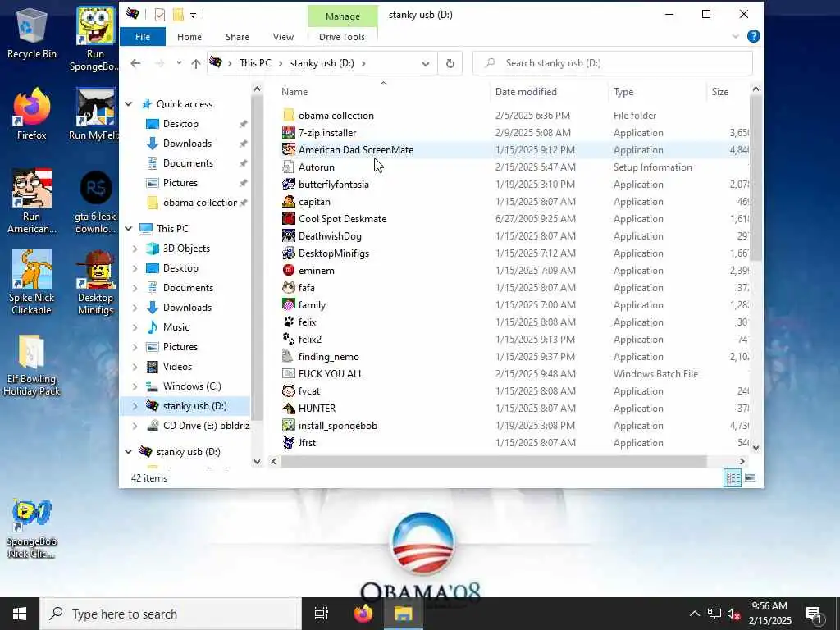Screen dimensions: 840x630
Task: Expand the 3D Objects tree node
Action: coord(135,249)
